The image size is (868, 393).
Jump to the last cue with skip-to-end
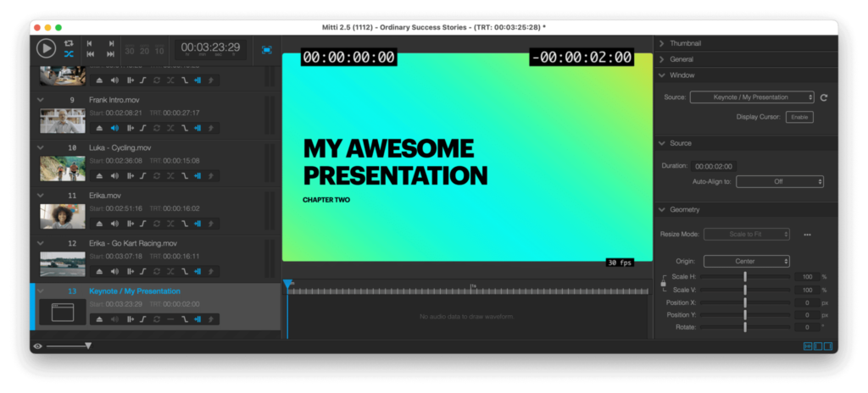[x=111, y=54]
